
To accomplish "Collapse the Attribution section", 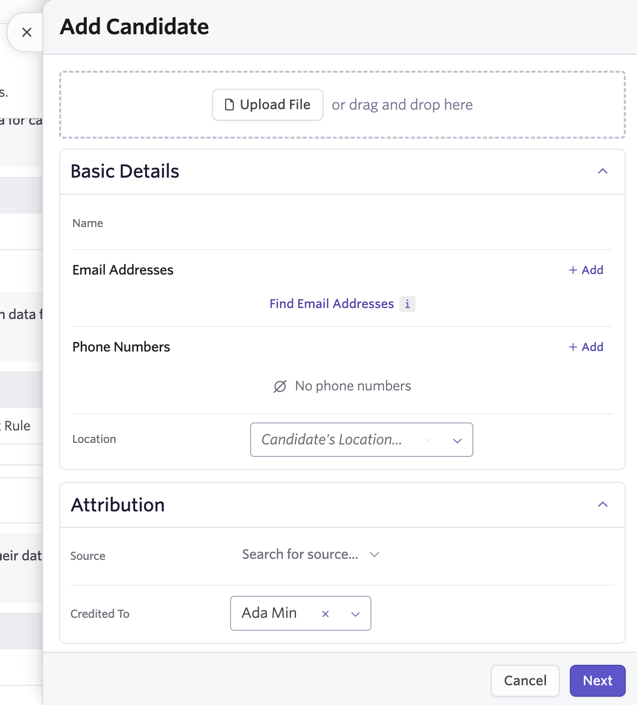I will (602, 504).
